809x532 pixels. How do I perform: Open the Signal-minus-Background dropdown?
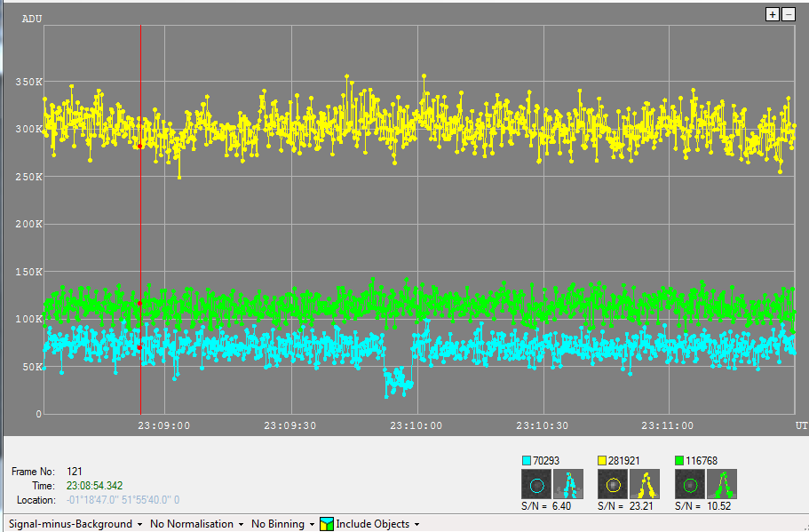coord(75,524)
